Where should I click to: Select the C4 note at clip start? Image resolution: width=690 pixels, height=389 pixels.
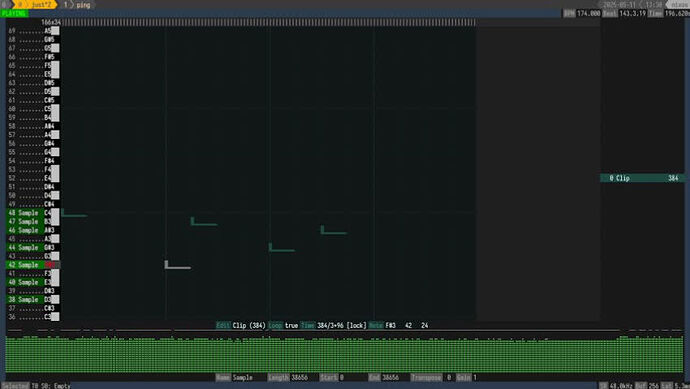[74, 213]
